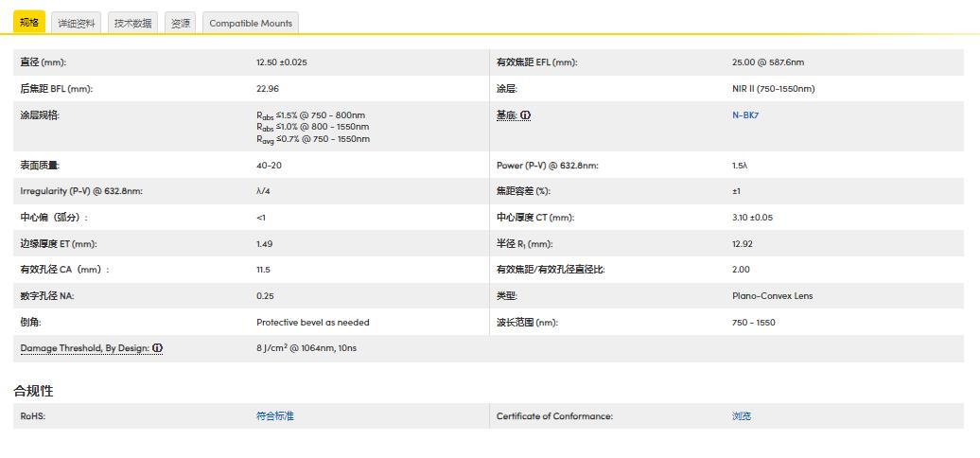
Task: Click the radius R1 value 12.92
Action: click(x=742, y=244)
